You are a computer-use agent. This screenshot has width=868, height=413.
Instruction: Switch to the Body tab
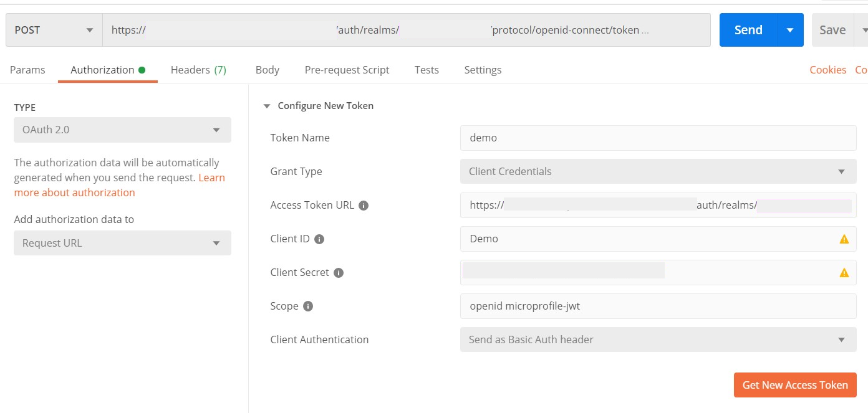[x=267, y=70]
